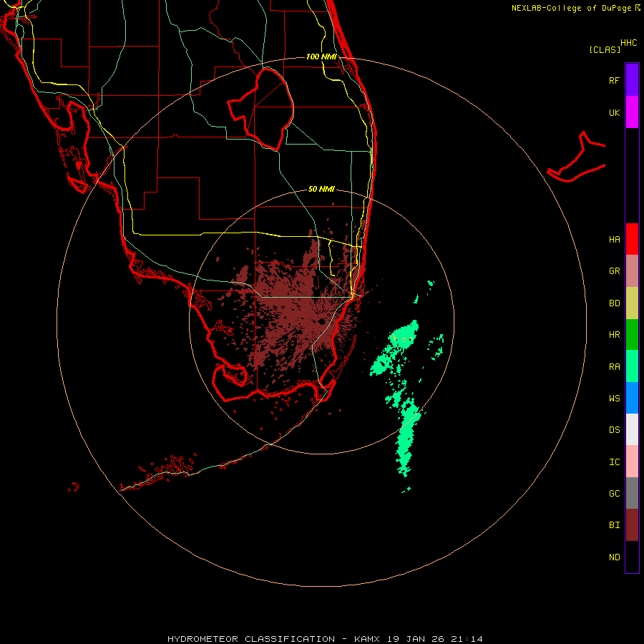This screenshot has height=644, width=644.
Task: Click the RA legend label
Action: [x=614, y=367]
